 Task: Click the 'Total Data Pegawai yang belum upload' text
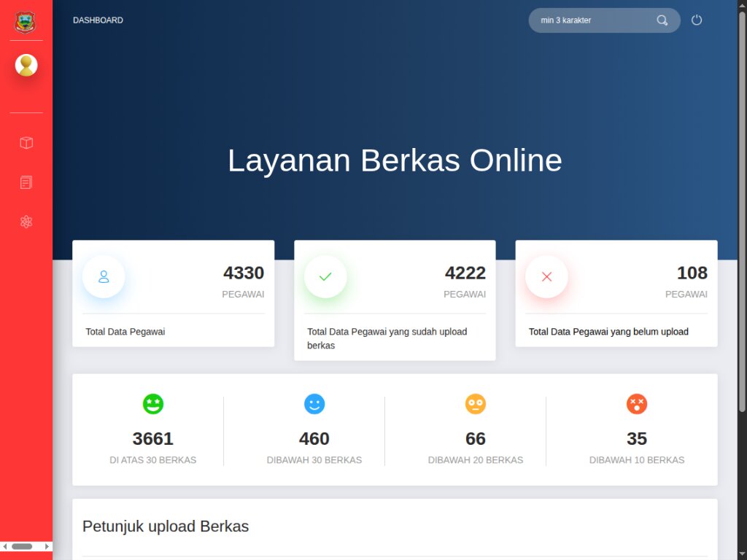(608, 332)
